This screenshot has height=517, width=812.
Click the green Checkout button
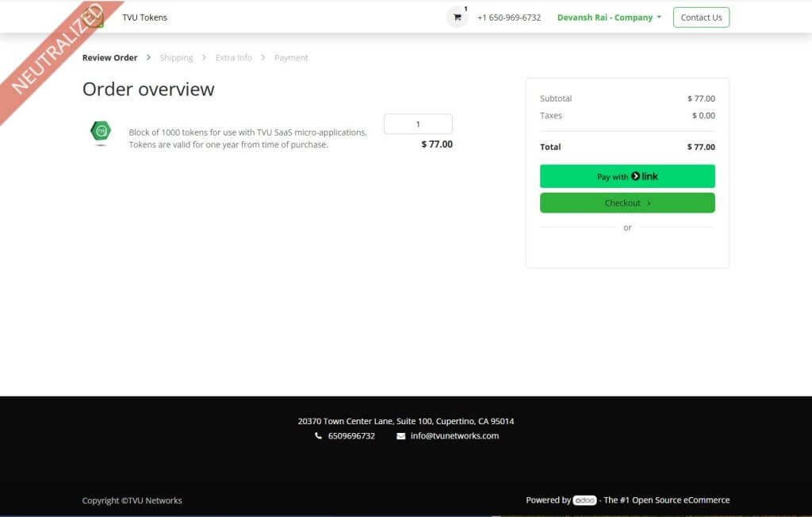(x=627, y=203)
